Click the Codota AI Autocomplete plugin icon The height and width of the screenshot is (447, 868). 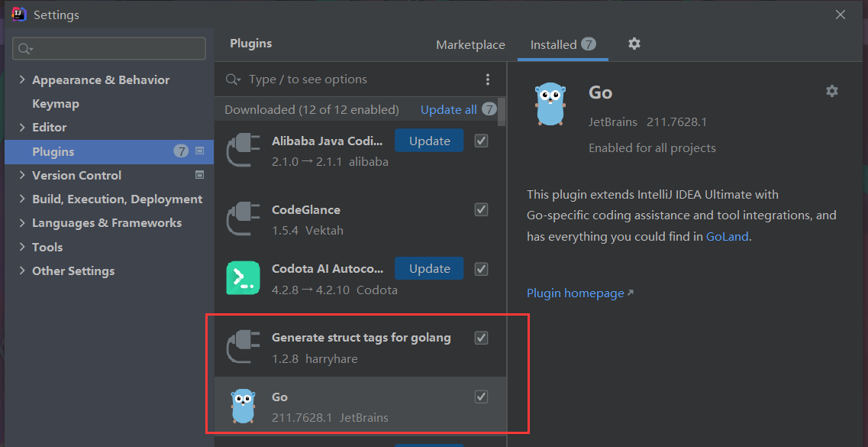click(x=244, y=278)
